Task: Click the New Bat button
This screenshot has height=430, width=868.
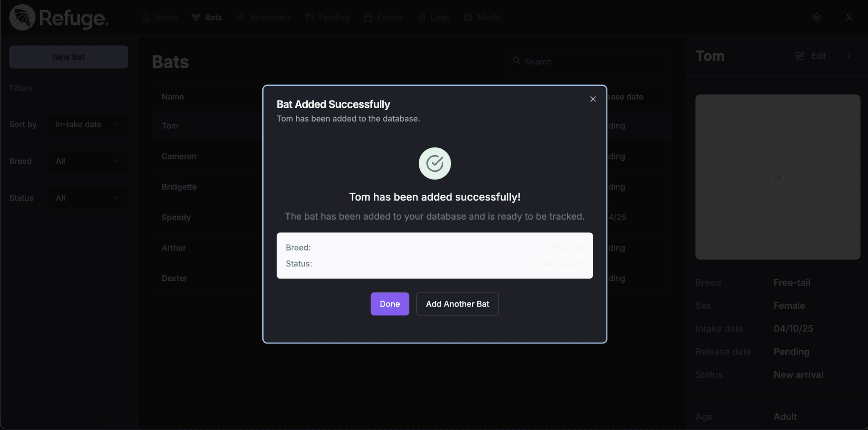Action: [69, 57]
